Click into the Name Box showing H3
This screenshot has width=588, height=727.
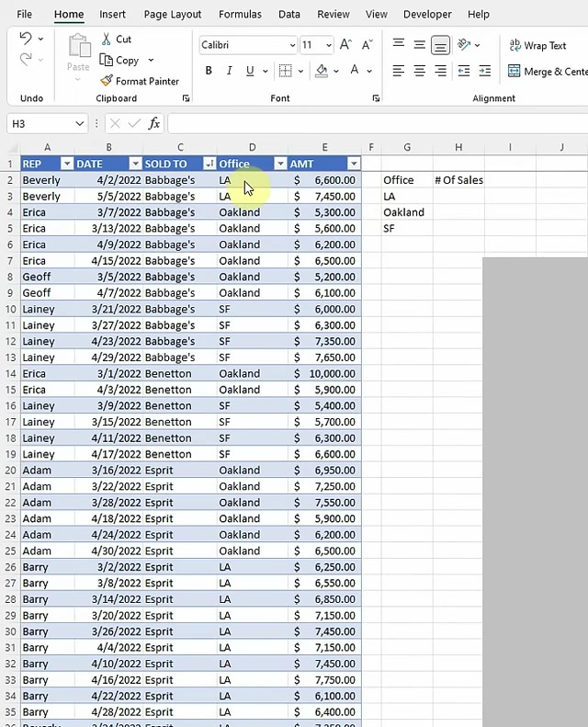point(44,123)
